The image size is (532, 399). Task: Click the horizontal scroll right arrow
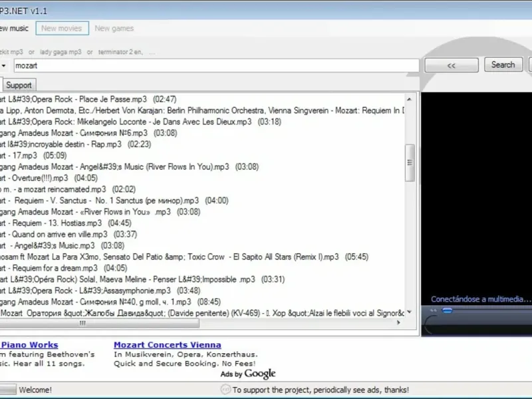click(x=398, y=323)
